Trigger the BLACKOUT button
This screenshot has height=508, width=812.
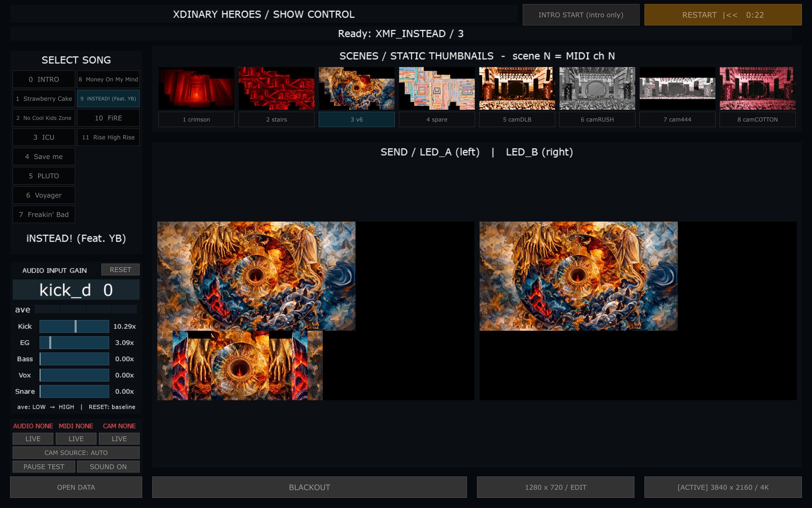point(310,487)
